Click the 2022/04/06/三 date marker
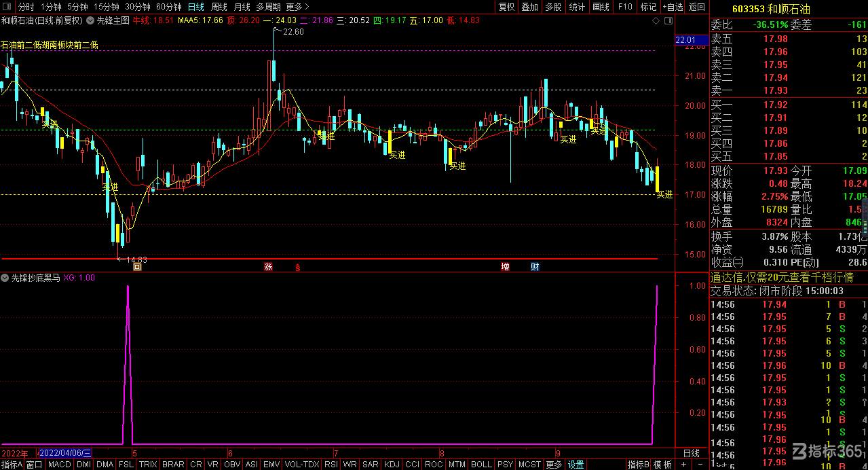Image resolution: width=868 pixels, height=470 pixels. [65, 453]
